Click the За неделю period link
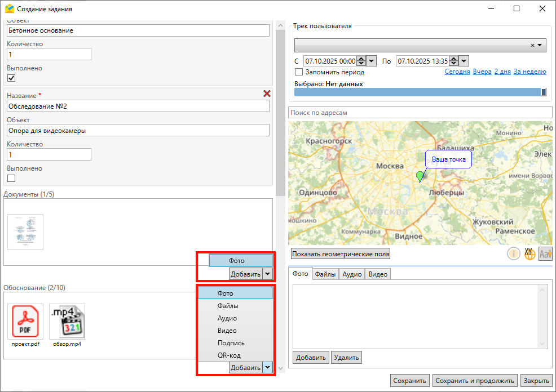Screen dimensions: 556x392 (529, 72)
